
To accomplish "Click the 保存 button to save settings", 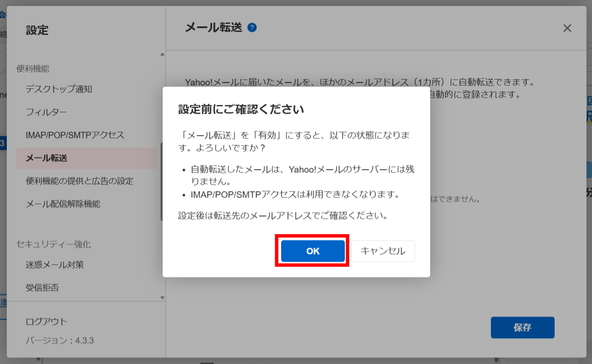I will point(522,327).
